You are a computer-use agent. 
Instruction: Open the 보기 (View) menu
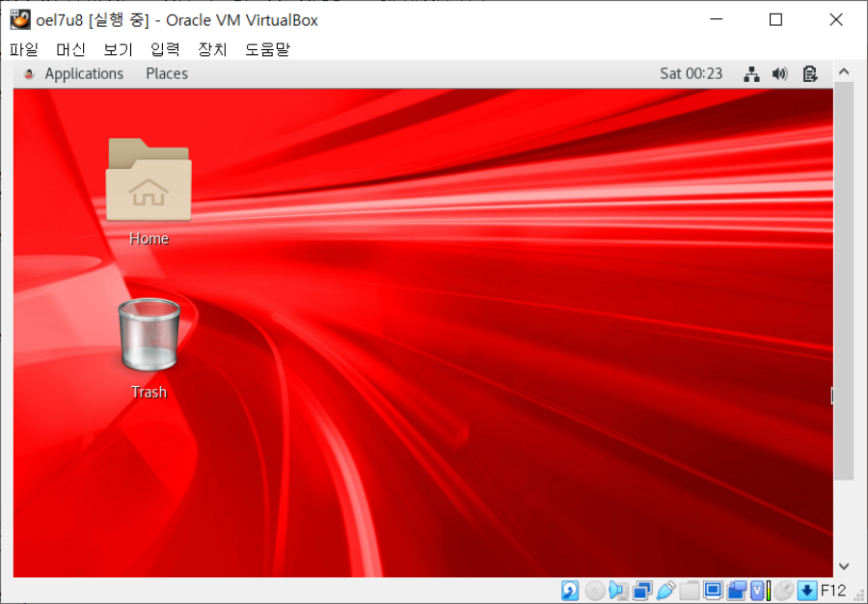118,49
